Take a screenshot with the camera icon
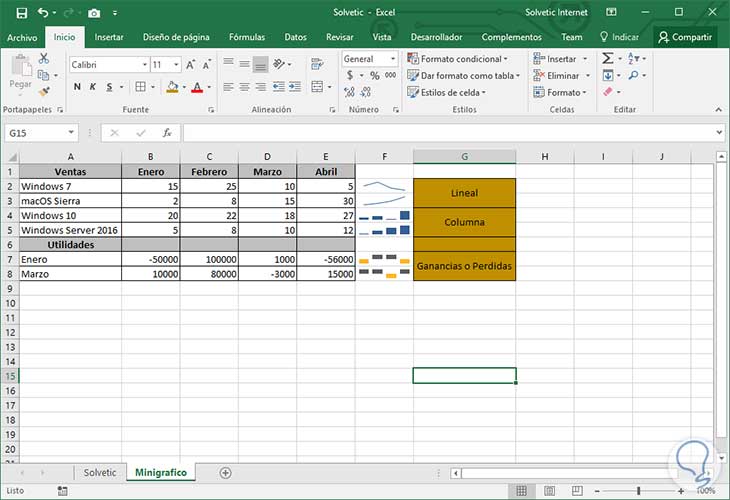Viewport: 730px width, 500px height. point(94,13)
